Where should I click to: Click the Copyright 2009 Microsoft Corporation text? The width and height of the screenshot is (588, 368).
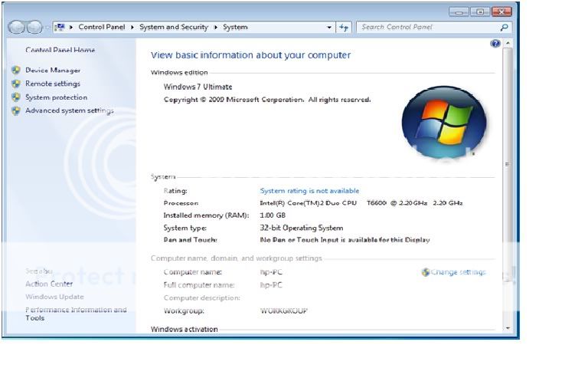pos(267,100)
